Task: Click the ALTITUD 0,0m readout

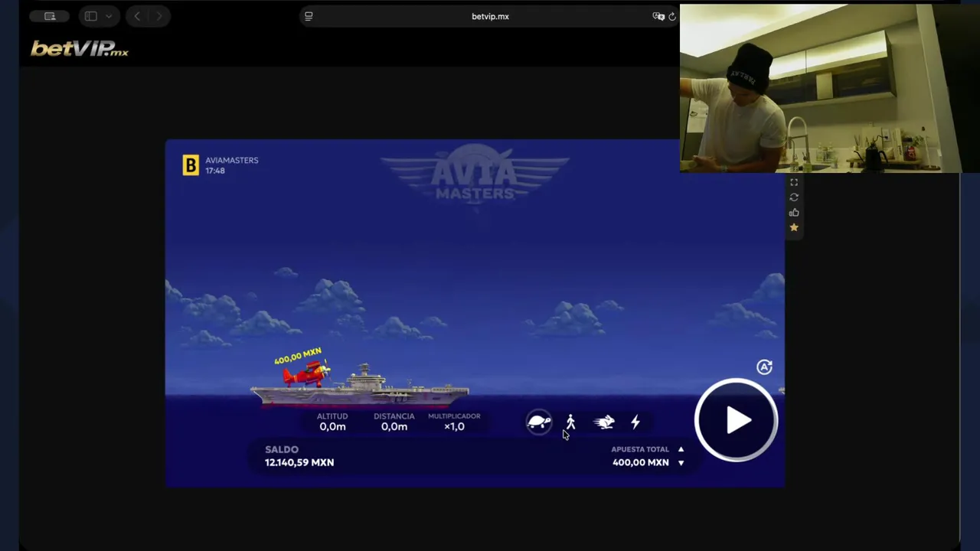Action: pos(332,422)
